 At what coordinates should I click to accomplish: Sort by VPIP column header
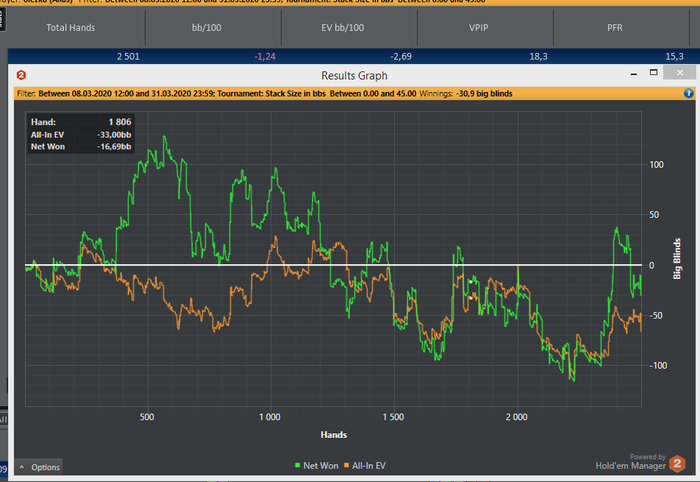coord(479,28)
